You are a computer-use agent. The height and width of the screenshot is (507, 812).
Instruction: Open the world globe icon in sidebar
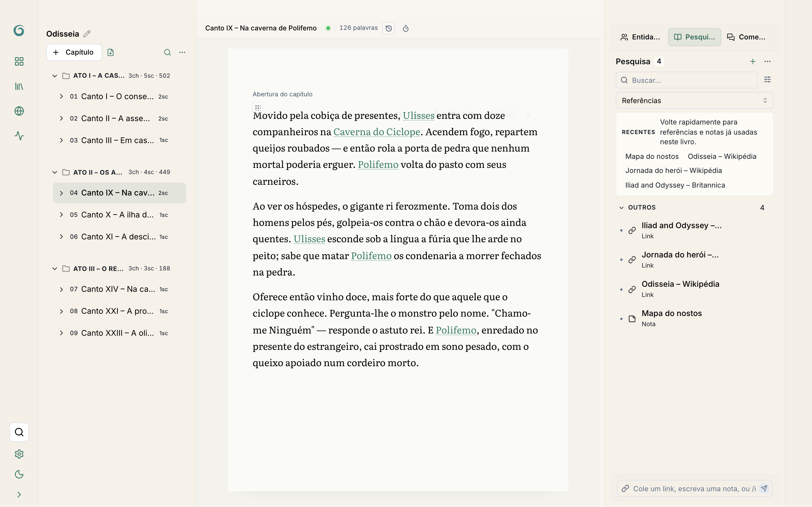coord(19,111)
